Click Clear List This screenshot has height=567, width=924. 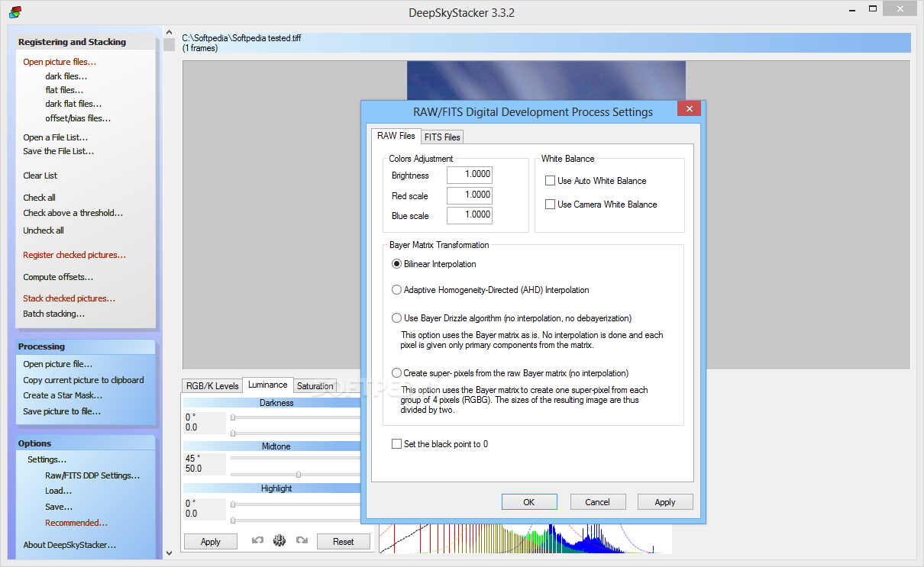40,176
